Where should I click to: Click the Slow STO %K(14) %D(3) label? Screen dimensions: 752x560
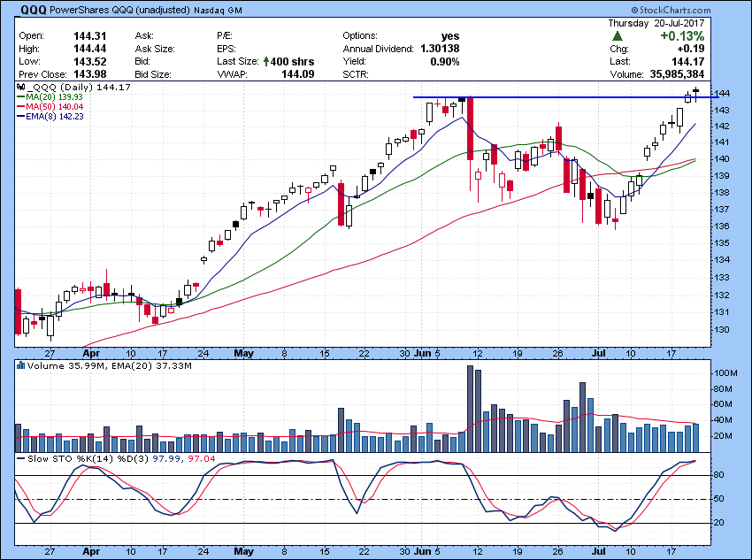pos(88,459)
